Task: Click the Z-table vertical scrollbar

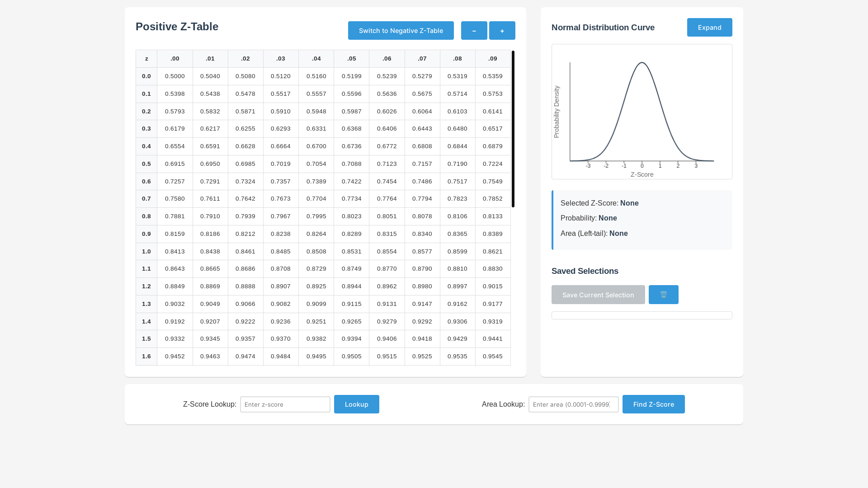Action: pyautogui.click(x=513, y=129)
